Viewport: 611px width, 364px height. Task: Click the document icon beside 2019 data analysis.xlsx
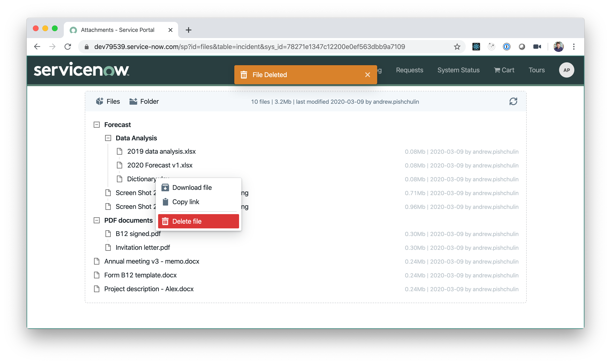pyautogui.click(x=120, y=151)
